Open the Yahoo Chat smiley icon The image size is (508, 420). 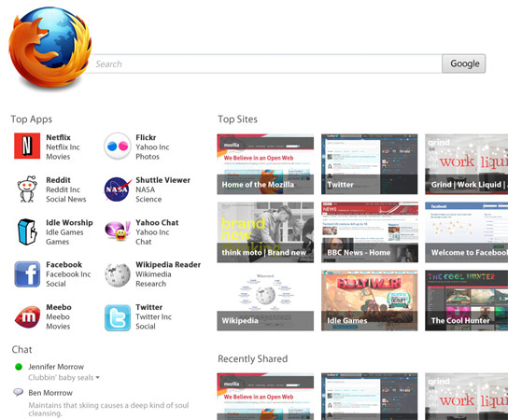click(x=118, y=231)
